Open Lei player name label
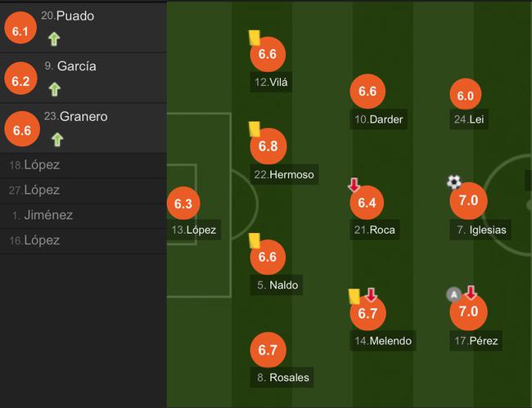 pos(463,119)
